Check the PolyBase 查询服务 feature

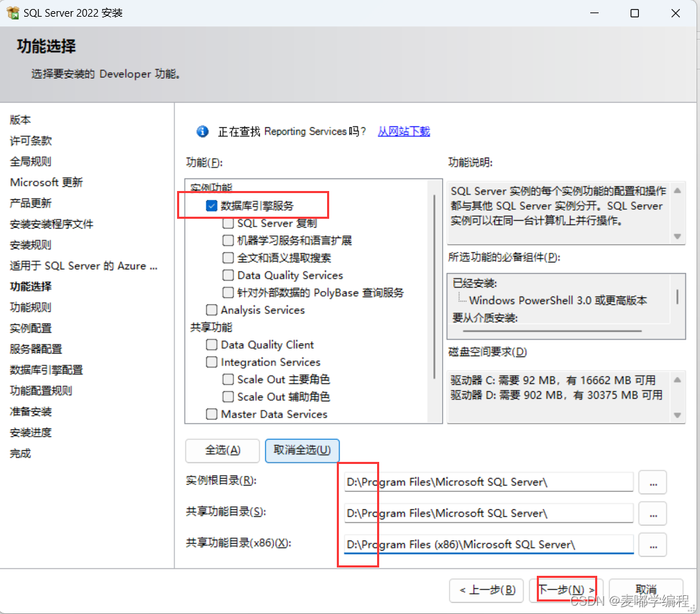[228, 292]
